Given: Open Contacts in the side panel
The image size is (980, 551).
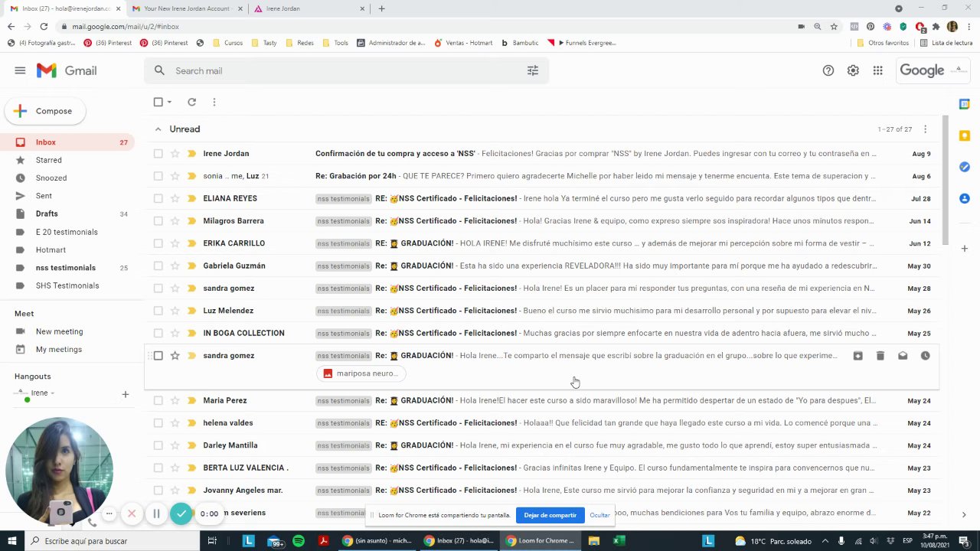Looking at the screenshot, I should tap(965, 198).
